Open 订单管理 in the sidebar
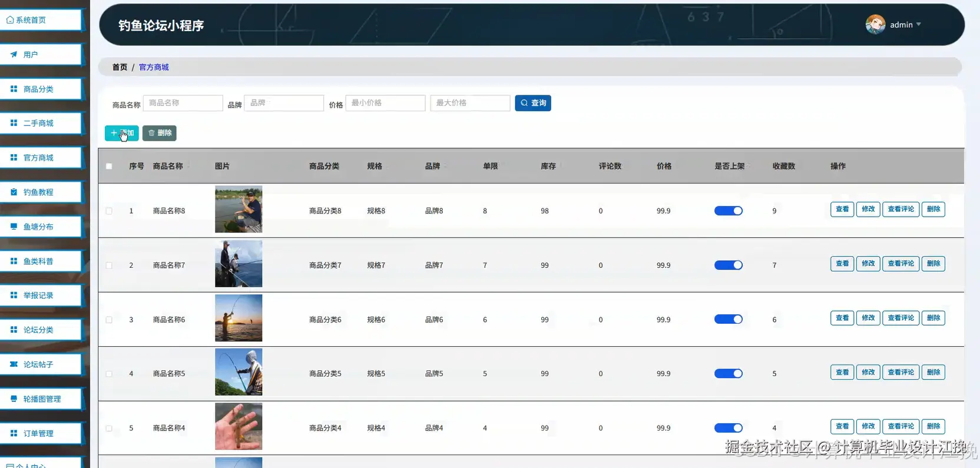Image resolution: width=980 pixels, height=468 pixels. tap(41, 433)
